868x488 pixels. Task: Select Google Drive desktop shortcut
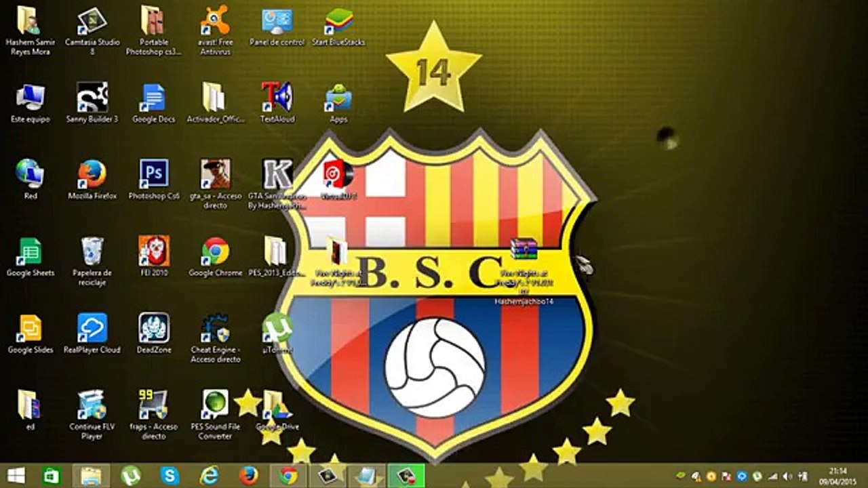tap(277, 410)
